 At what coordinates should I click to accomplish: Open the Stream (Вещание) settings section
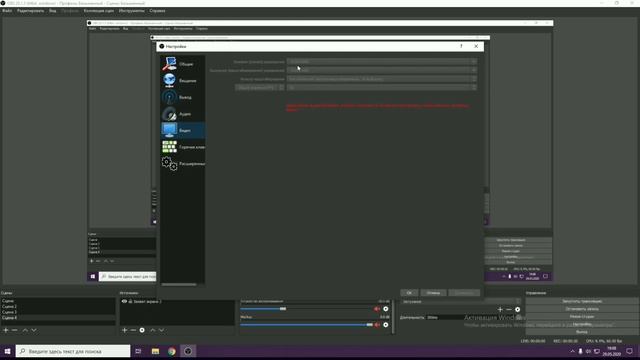click(x=182, y=80)
